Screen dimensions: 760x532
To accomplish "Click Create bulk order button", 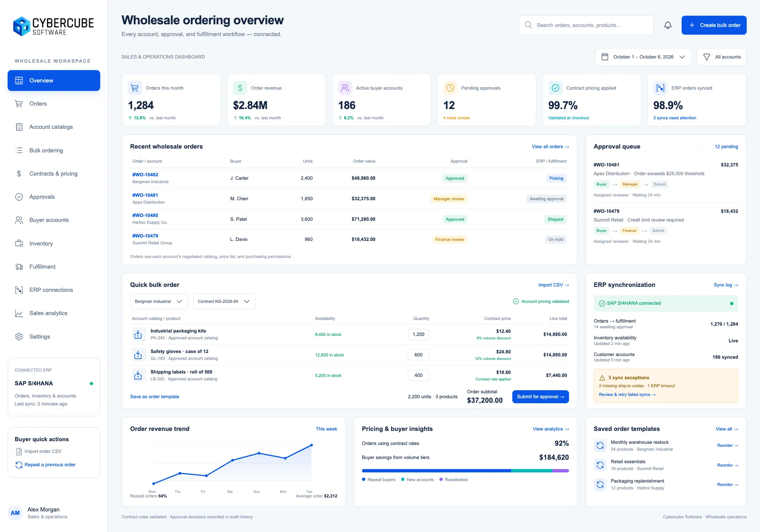I will 714,25.
